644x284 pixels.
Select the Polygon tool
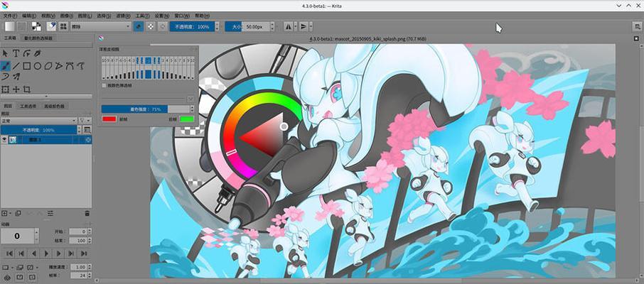[48, 65]
